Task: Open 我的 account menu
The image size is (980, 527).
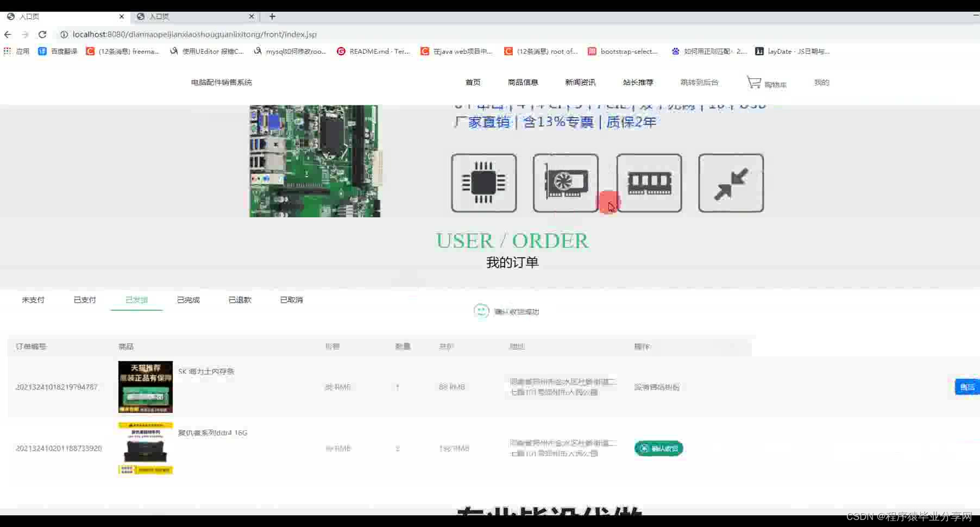Action: pos(821,83)
